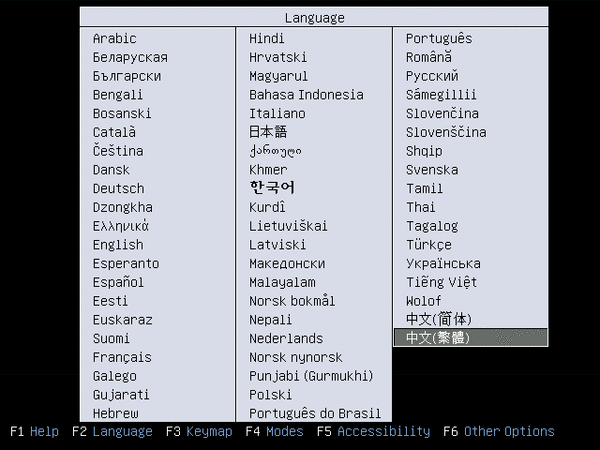
Task: Choose Български language
Action: tap(127, 76)
